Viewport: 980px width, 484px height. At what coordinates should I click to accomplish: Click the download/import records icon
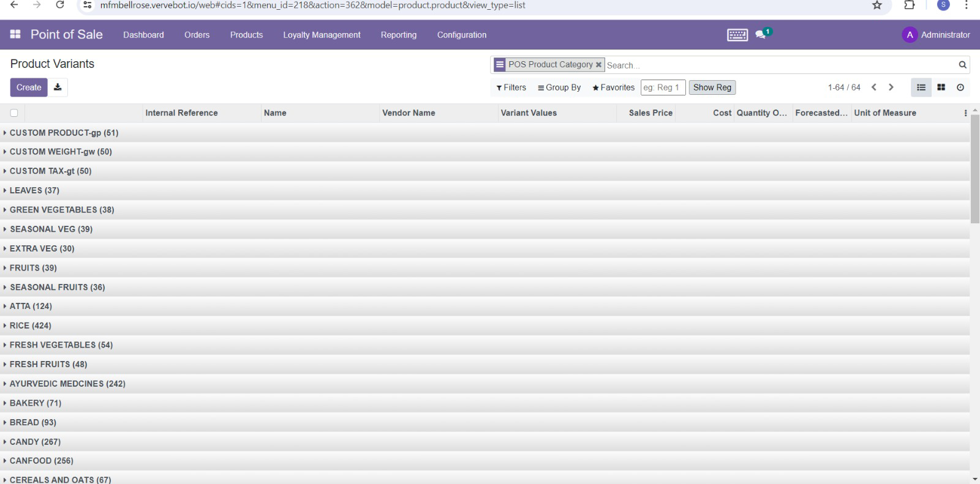click(58, 87)
